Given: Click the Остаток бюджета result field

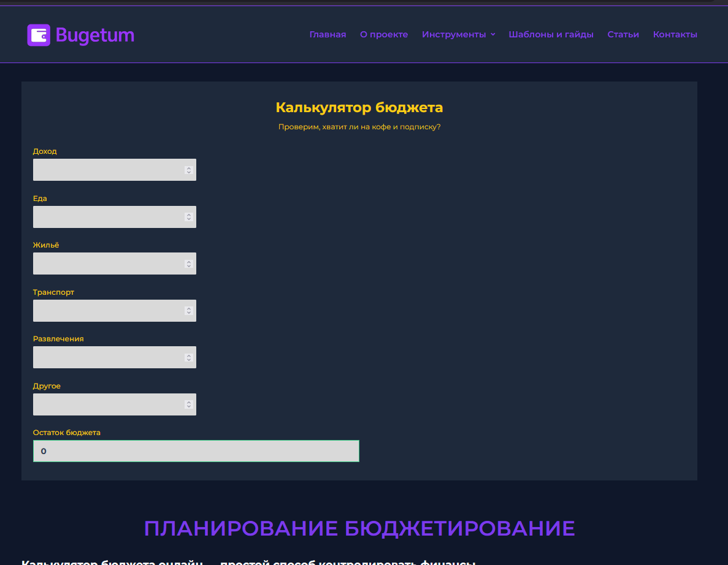Looking at the screenshot, I should pos(196,450).
